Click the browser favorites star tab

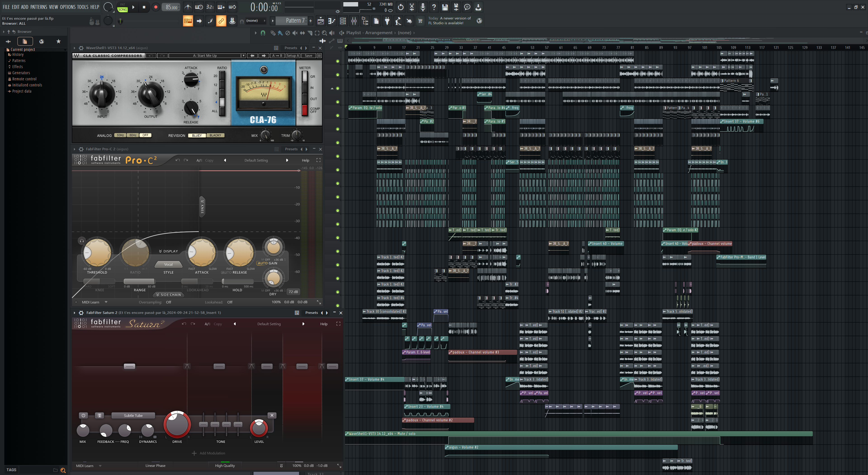(x=59, y=41)
